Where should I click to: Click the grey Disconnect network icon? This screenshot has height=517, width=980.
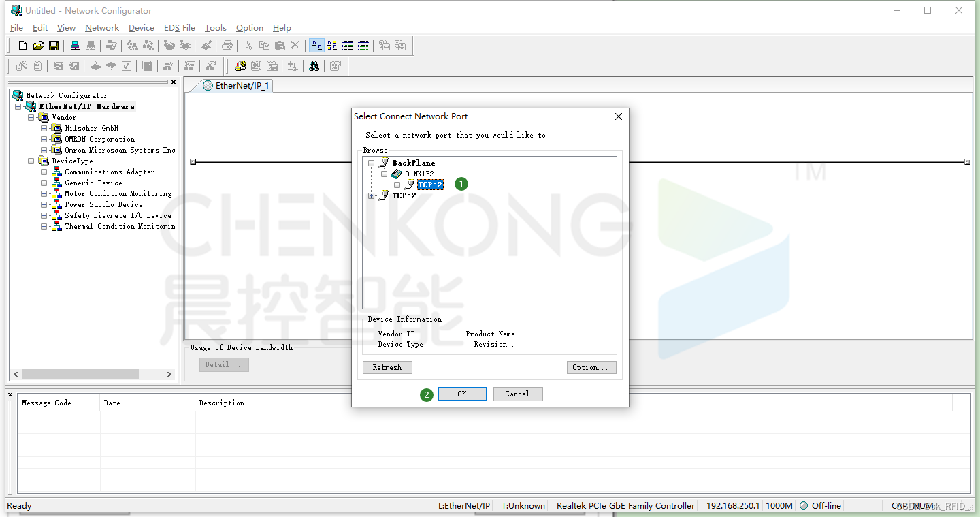91,46
